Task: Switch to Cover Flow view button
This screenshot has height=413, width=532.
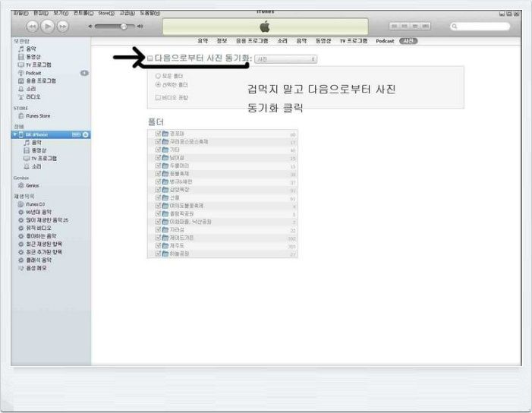Action: pyautogui.click(x=426, y=26)
